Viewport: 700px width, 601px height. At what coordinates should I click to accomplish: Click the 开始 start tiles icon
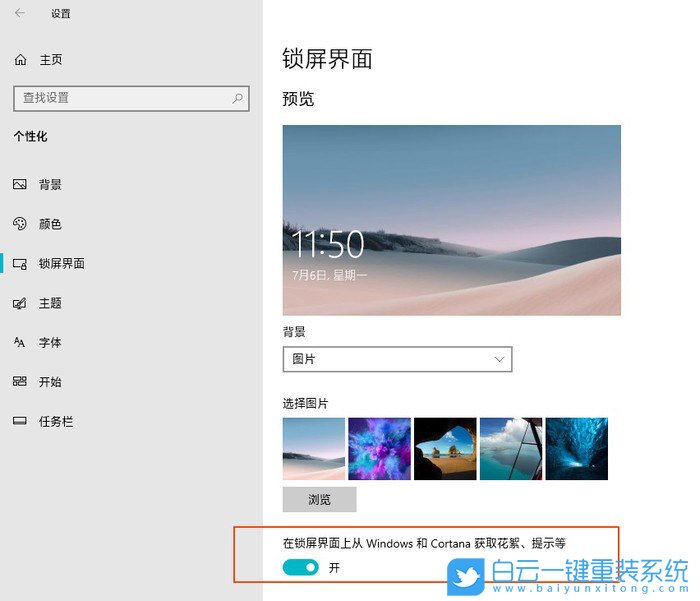[x=20, y=382]
